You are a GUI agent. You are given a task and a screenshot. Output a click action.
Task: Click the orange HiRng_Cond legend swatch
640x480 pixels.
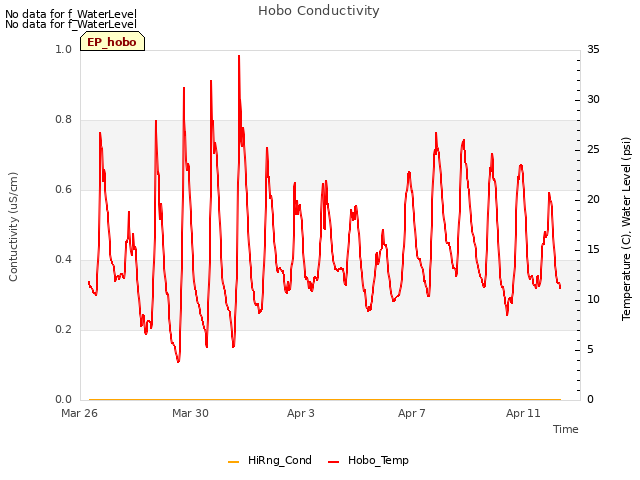(233, 462)
